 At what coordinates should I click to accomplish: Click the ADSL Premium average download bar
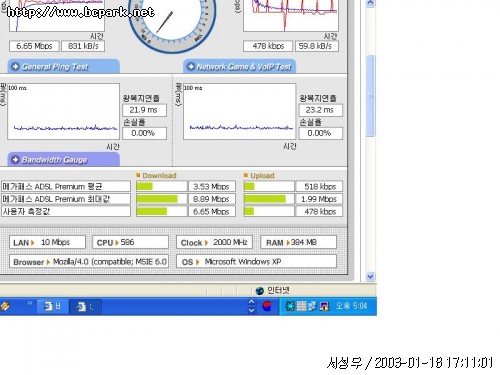tap(161, 186)
